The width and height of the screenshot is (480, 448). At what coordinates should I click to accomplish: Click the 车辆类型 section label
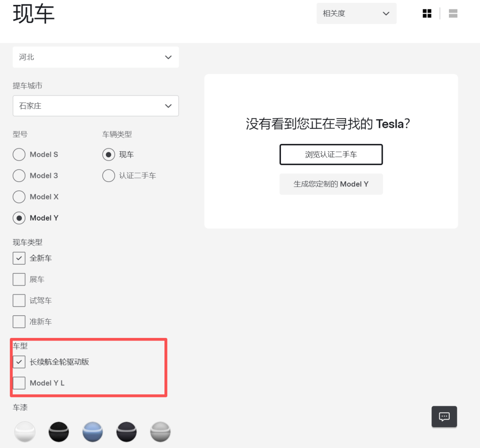click(117, 134)
